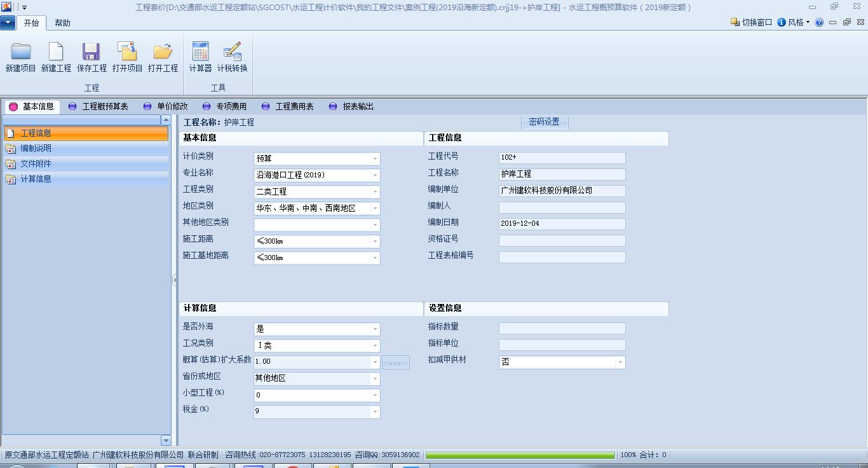Select 计算信息 in the left panel
Screen dimensions: 868x468
pos(86,179)
